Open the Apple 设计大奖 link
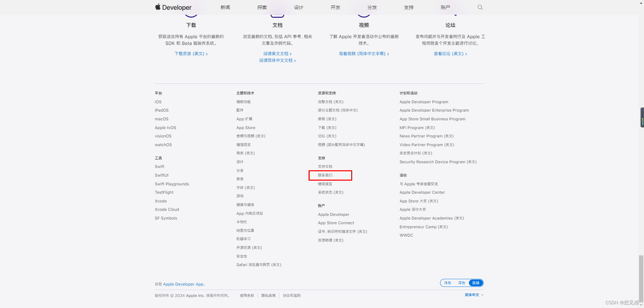The image size is (644, 308). pyautogui.click(x=413, y=209)
